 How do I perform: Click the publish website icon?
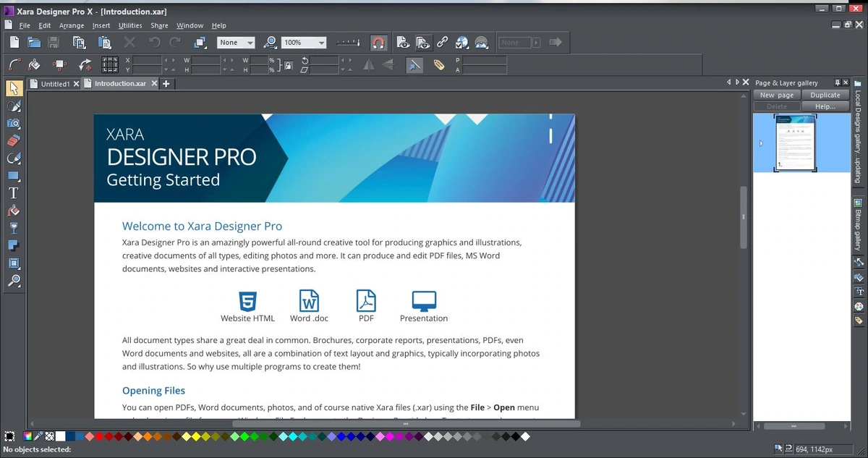tap(482, 43)
